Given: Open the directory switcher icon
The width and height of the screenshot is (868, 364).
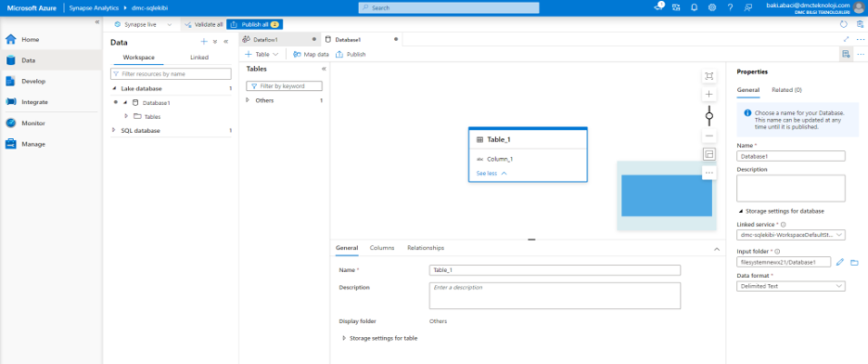Looking at the screenshot, I should pyautogui.click(x=676, y=7).
